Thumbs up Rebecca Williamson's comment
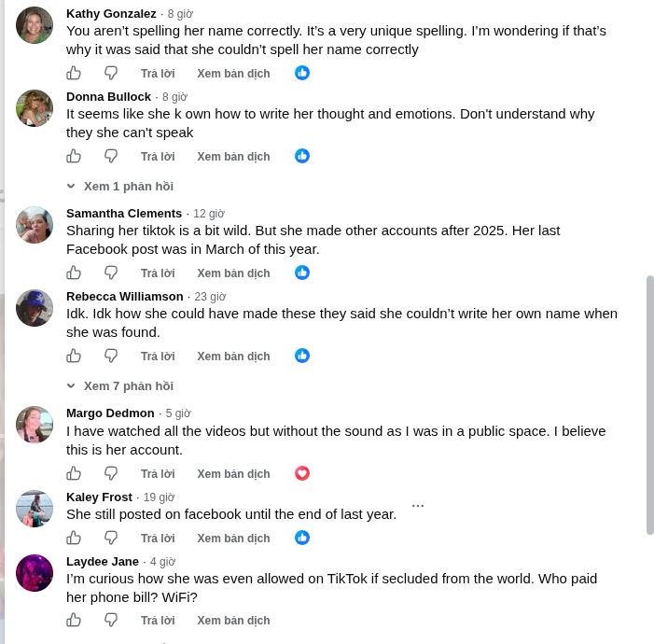The image size is (654, 644). point(74,356)
